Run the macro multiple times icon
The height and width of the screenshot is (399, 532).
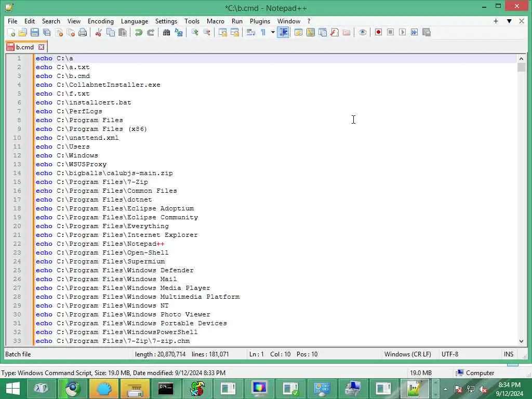pos(414,32)
